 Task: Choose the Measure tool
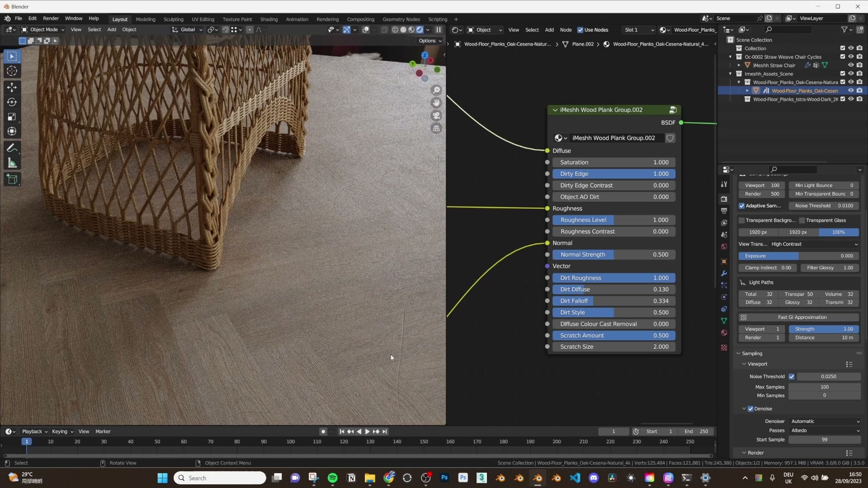12,163
